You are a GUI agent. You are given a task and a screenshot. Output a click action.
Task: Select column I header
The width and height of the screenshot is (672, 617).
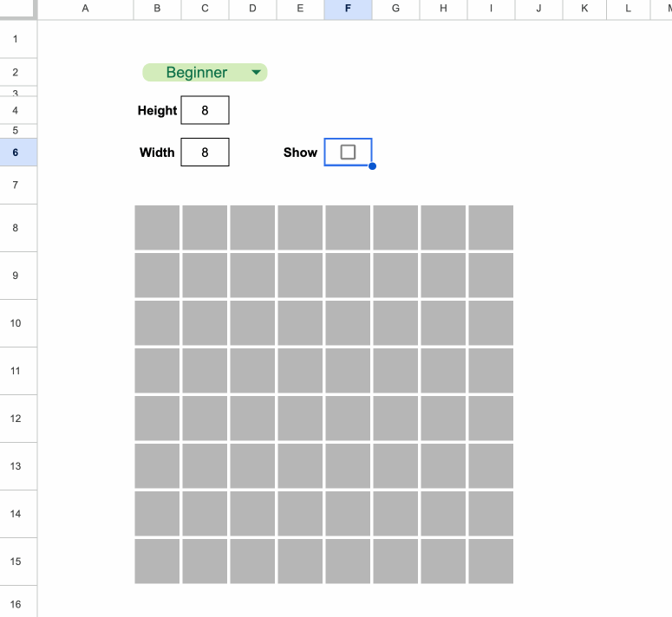coord(491,9)
